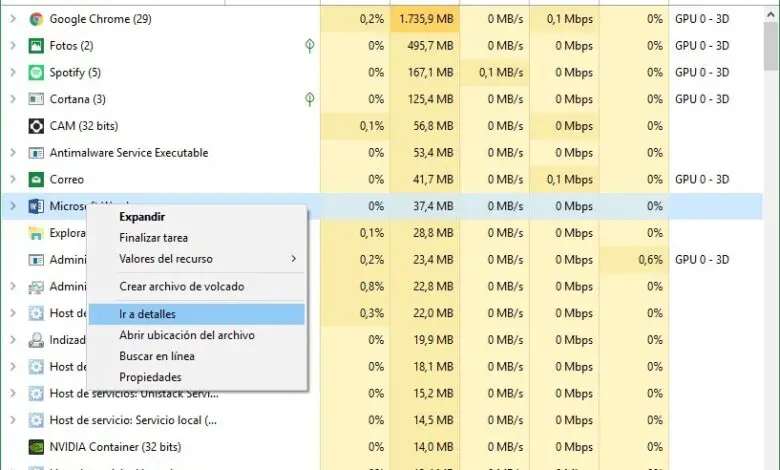The width and height of the screenshot is (780, 470).
Task: Click the CAM (32 bits) icon
Action: pyautogui.click(x=36, y=126)
